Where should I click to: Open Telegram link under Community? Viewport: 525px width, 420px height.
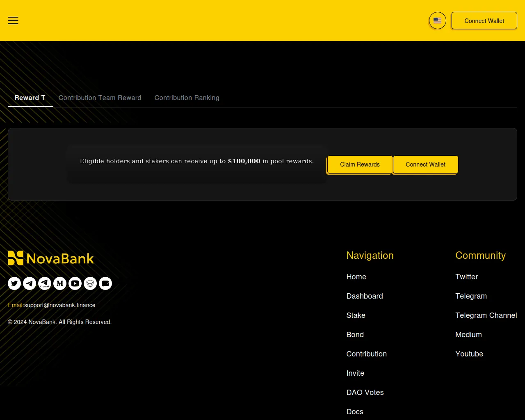tap(471, 296)
